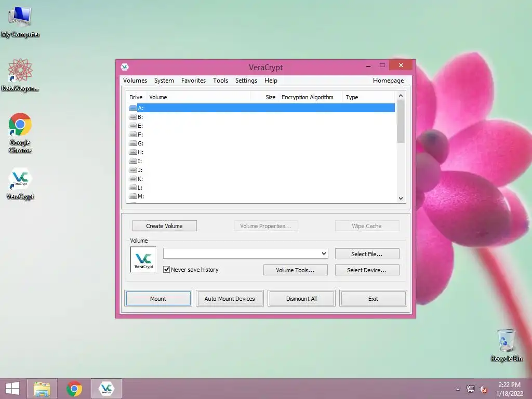The width and height of the screenshot is (532, 399).
Task: Open the Settings menu
Action: 246,81
